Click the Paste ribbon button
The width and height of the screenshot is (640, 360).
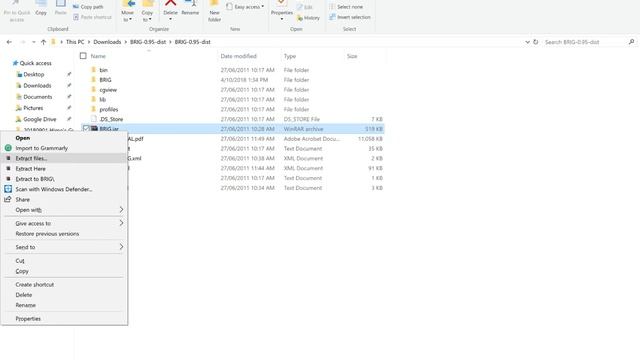pos(60,9)
